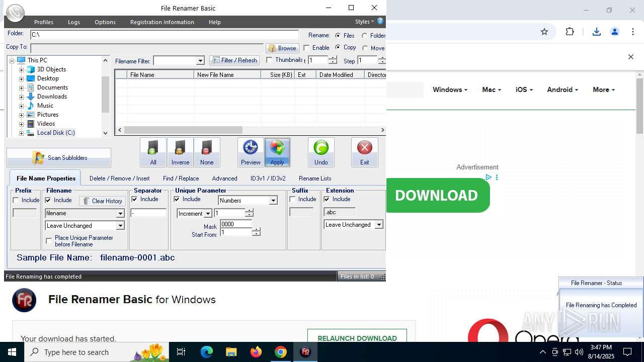Image resolution: width=644 pixels, height=362 pixels.
Task: Open the Styles dropdown menu
Action: point(365,22)
